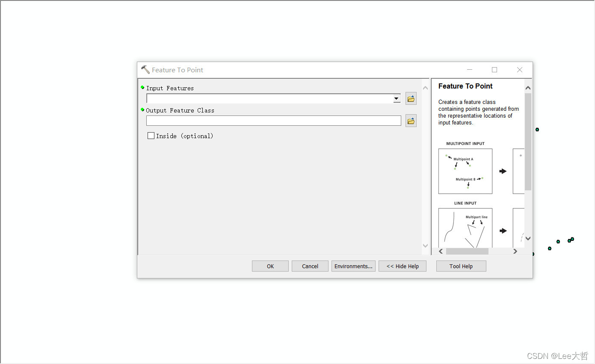Click the parameters pane's up scroll arrow
Image resolution: width=595 pixels, height=364 pixels.
(x=425, y=88)
